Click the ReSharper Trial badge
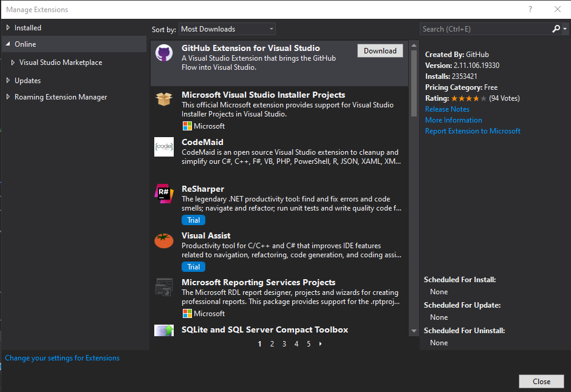 pos(193,220)
